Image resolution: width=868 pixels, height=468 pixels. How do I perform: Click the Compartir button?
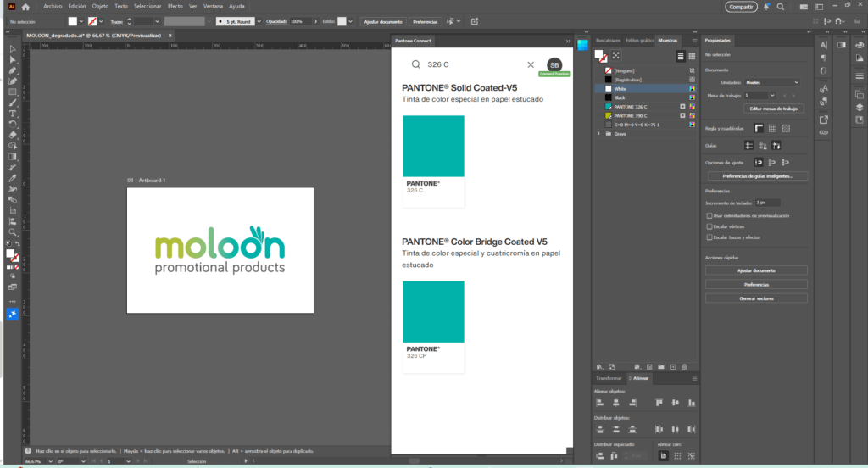741,7
